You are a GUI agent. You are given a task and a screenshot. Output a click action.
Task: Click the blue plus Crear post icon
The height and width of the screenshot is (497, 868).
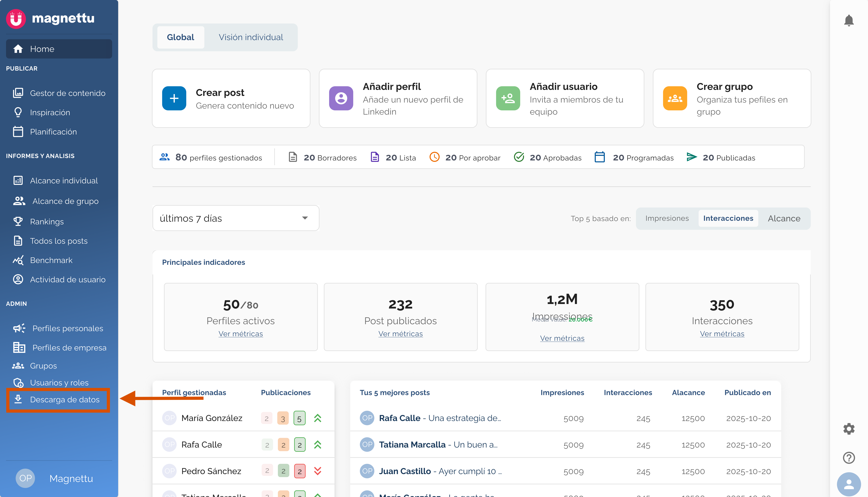(x=174, y=98)
